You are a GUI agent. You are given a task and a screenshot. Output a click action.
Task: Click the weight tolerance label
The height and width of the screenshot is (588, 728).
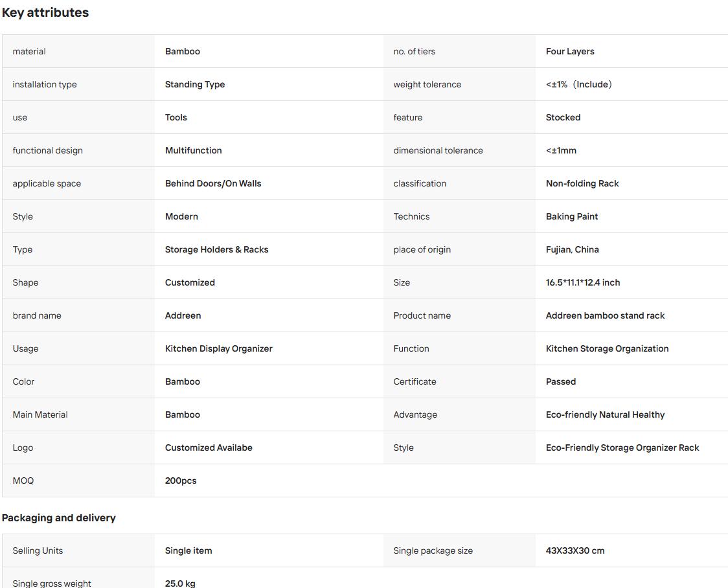pyautogui.click(x=427, y=84)
